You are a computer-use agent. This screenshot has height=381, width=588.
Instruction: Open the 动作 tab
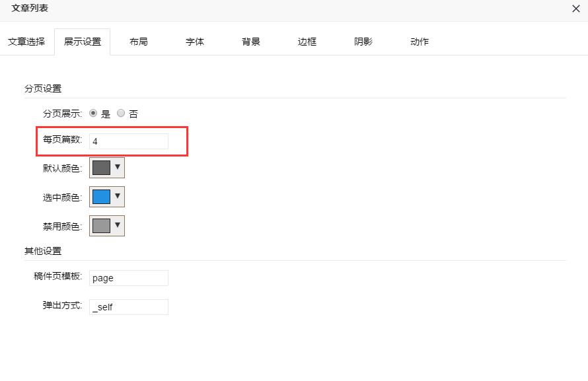point(420,42)
